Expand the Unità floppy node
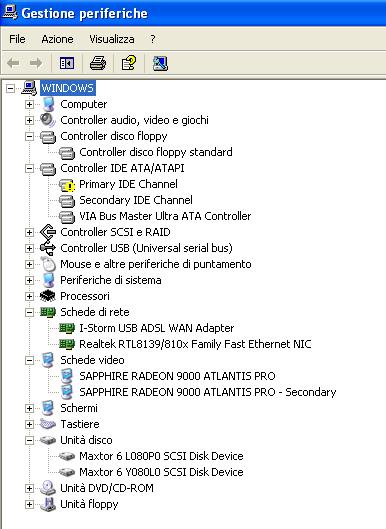Image resolution: width=386 pixels, height=529 pixels. pos(29,505)
